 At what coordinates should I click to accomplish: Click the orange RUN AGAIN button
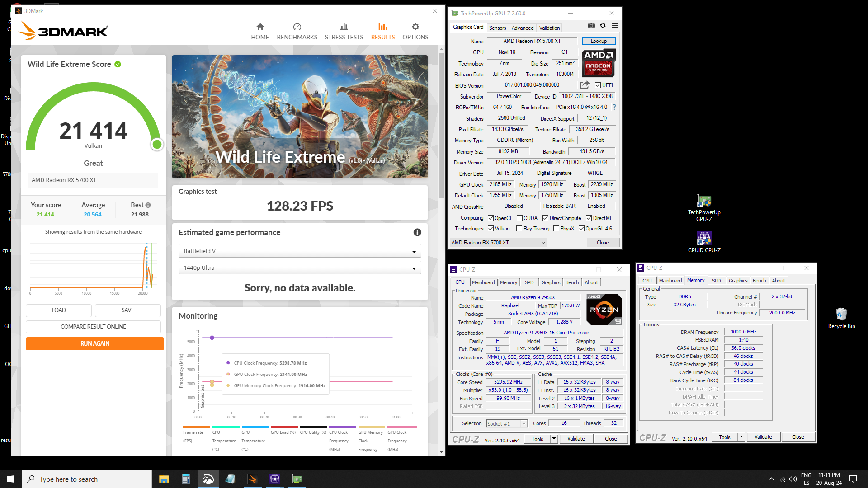[x=95, y=343]
